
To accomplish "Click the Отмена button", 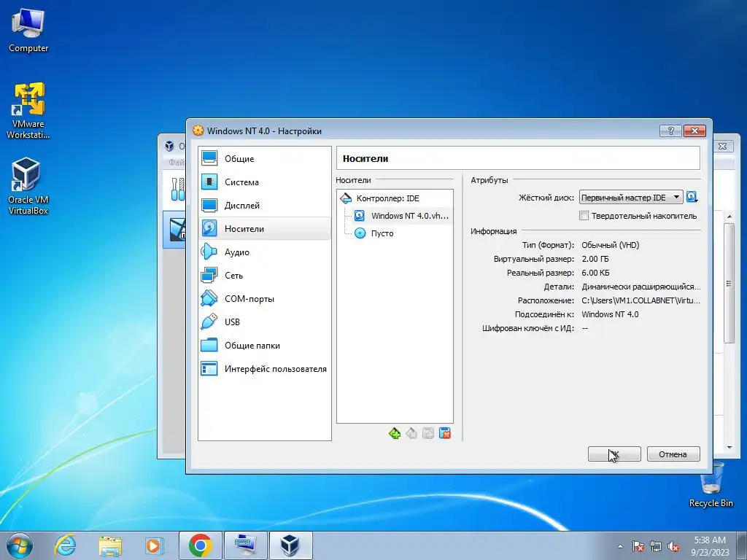I will pyautogui.click(x=673, y=454).
